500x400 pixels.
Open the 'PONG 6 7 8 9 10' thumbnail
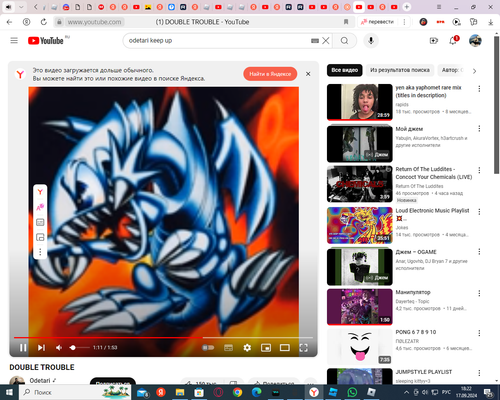point(360,347)
